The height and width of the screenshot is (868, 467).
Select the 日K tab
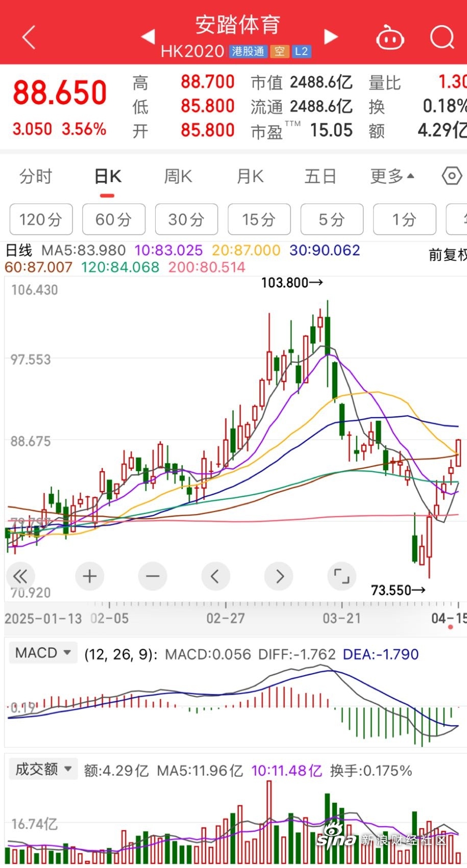click(108, 176)
